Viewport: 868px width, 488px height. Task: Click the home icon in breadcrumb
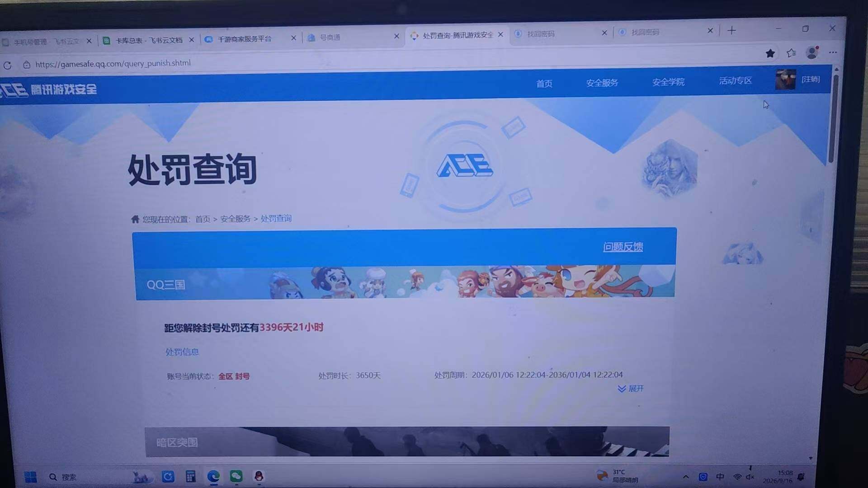[135, 219]
